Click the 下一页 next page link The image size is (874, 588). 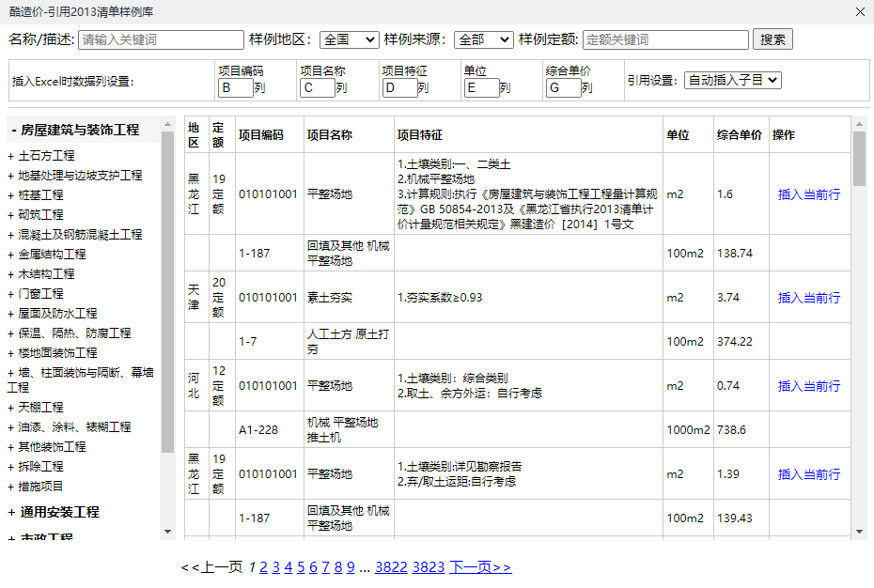[x=479, y=567]
